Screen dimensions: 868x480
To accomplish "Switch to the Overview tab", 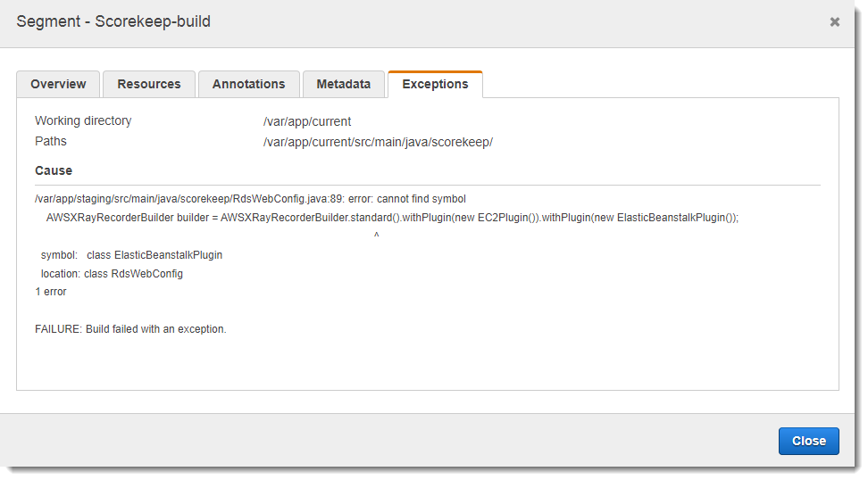I will click(x=58, y=84).
